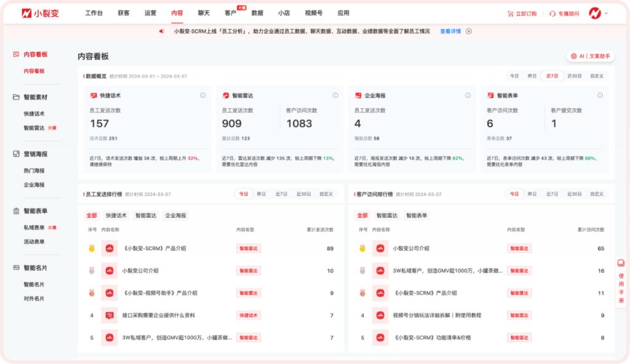Open 智能雷达 in sidebar

click(34, 128)
